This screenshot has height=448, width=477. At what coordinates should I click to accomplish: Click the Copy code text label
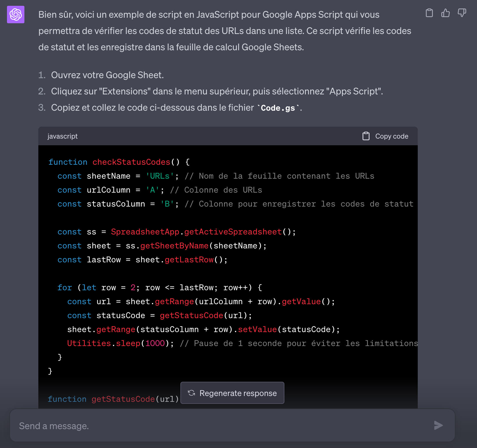point(392,136)
